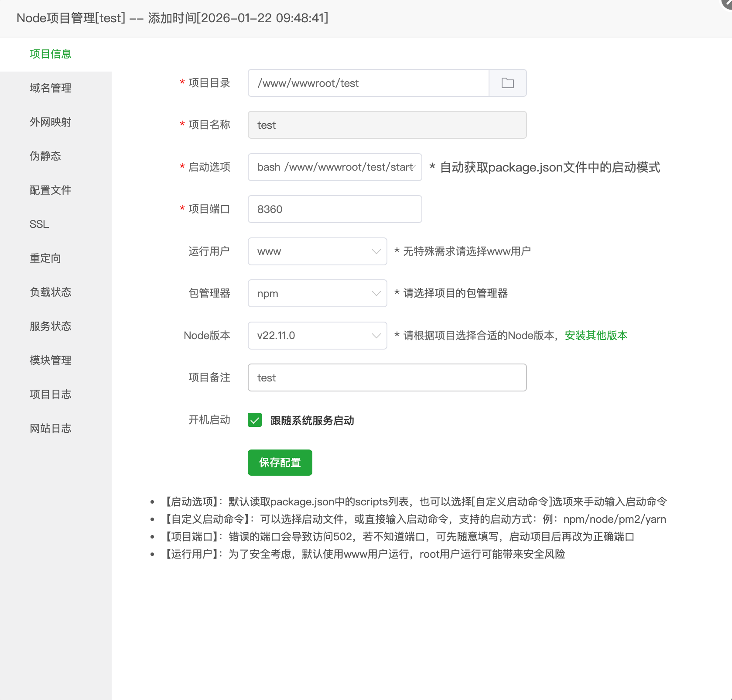The image size is (732, 700).
Task: Click the 【运行用户】 help note
Action: [363, 554]
